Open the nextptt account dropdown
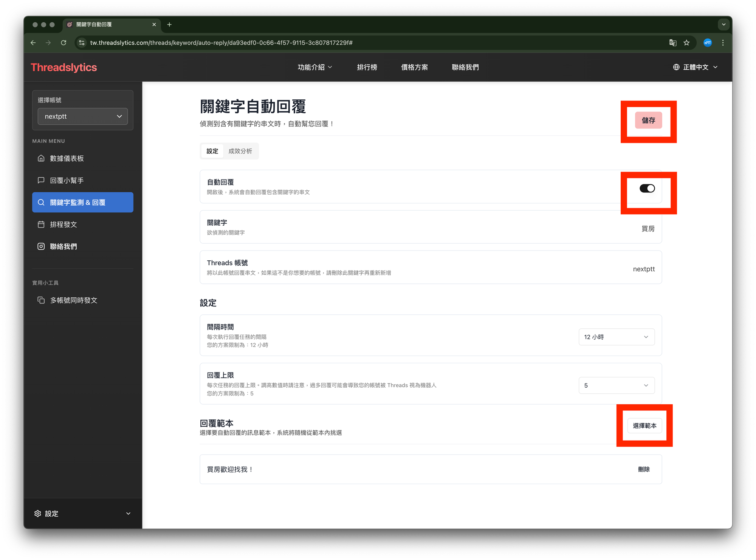 pos(83,116)
